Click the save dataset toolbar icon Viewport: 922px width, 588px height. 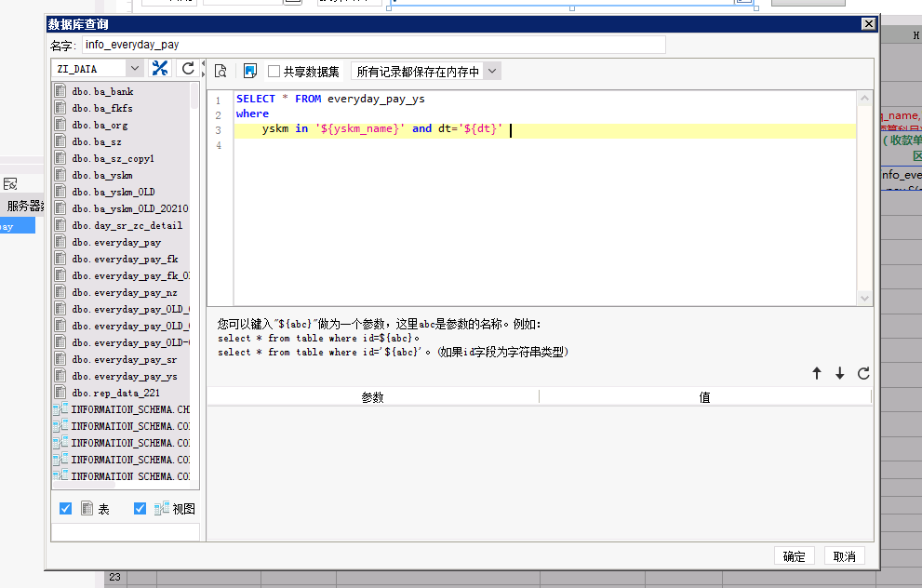(250, 71)
